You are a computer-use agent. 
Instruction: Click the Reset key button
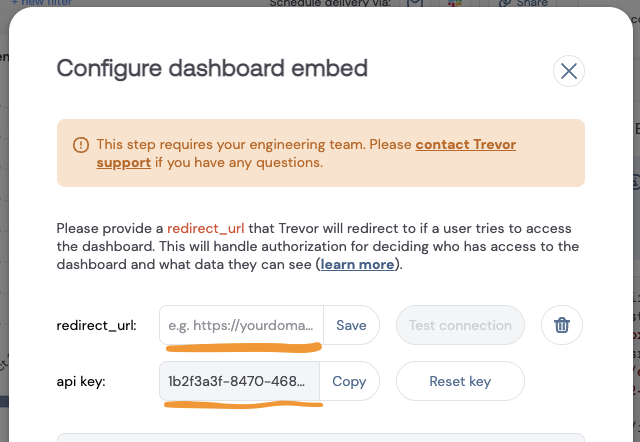[x=460, y=381]
